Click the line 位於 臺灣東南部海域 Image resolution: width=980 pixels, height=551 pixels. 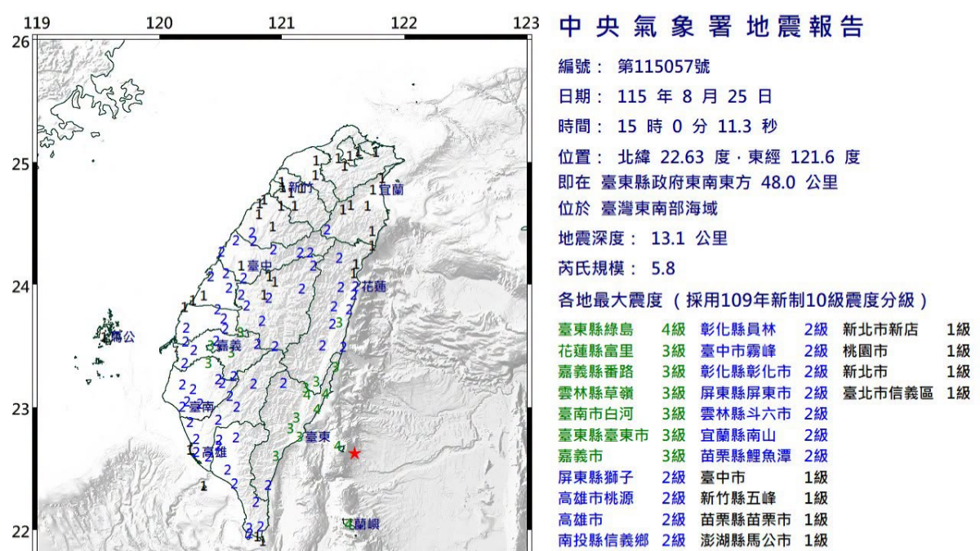(x=638, y=209)
